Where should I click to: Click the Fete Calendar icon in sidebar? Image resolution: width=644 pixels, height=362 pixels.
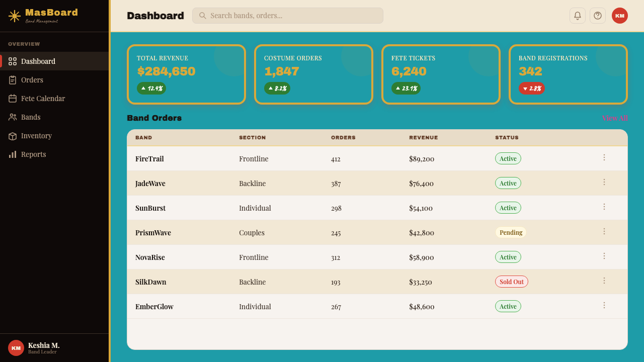13,99
